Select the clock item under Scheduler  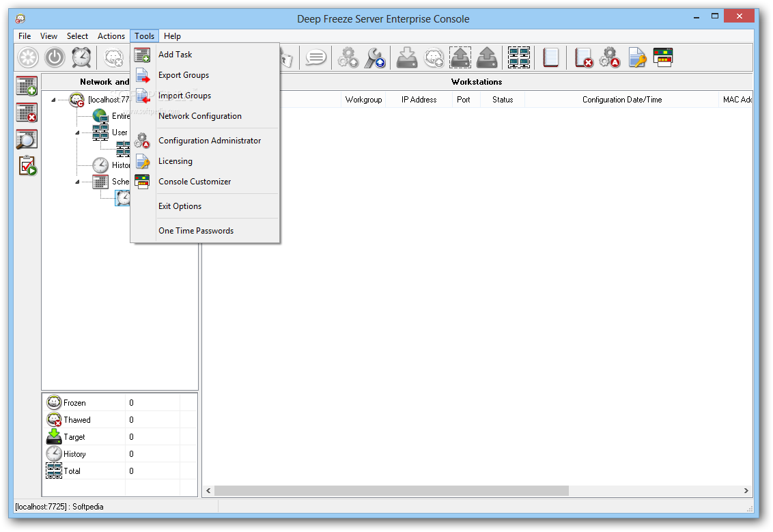pos(123,198)
